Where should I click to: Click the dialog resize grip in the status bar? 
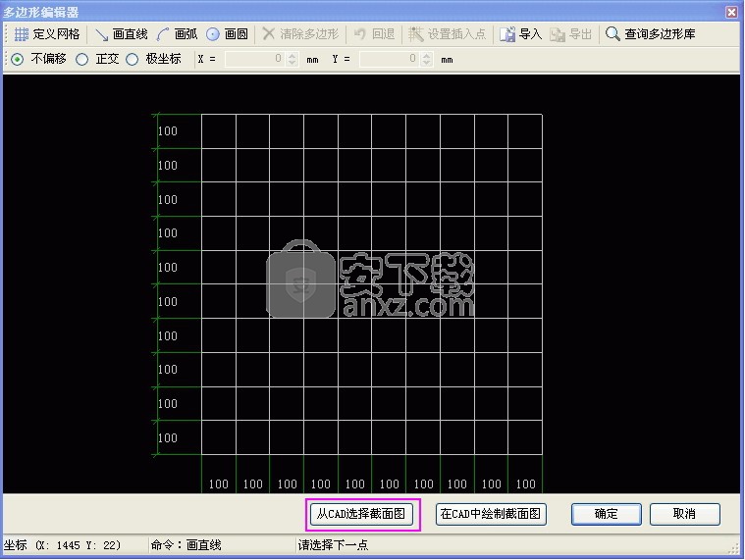[x=734, y=548]
